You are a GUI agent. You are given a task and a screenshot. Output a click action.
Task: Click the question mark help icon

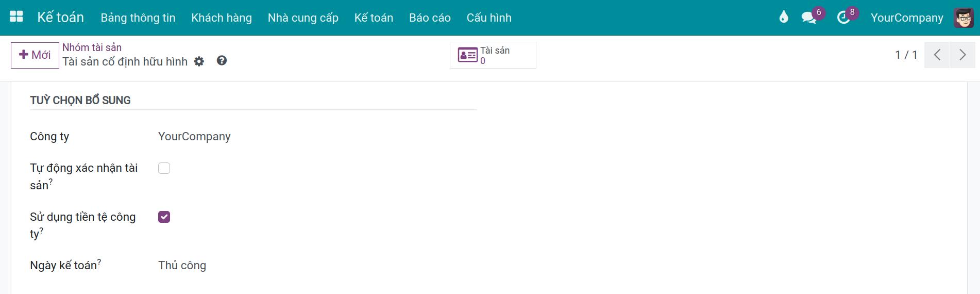pos(222,61)
